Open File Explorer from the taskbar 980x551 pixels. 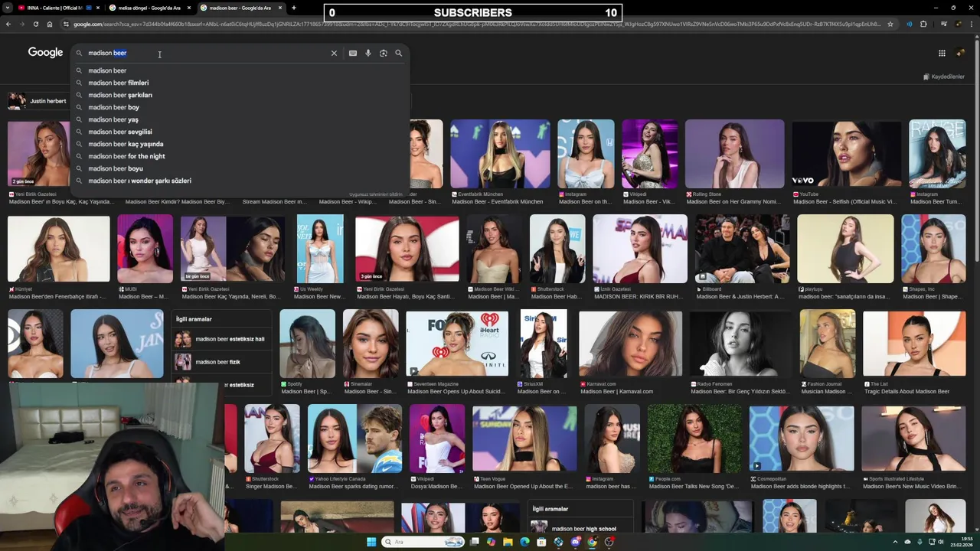508,542
